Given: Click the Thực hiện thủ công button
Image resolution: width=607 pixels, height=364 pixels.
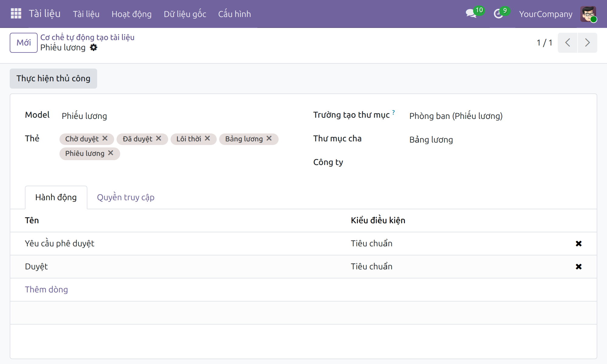Looking at the screenshot, I should 53,79.
